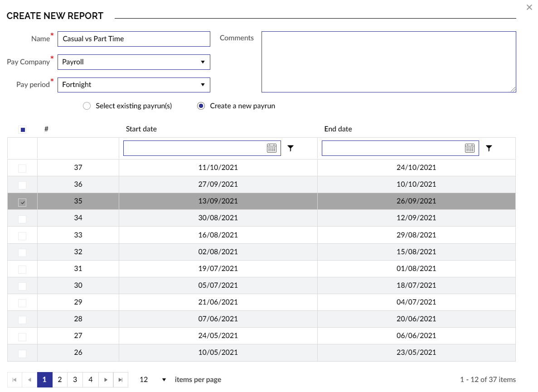Viewport: 538px width, 392px height.
Task: Click row number 34 cell
Action: pyautogui.click(x=78, y=218)
